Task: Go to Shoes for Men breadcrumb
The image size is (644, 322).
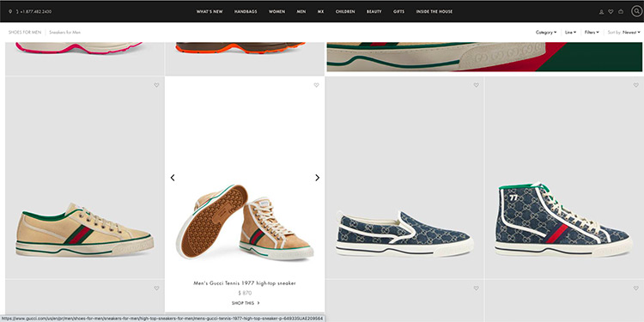Action: pyautogui.click(x=25, y=32)
